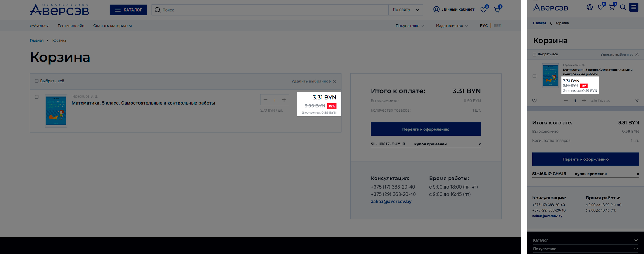644x254 pixels.
Task: Increase quantity with the desktop plus stepper
Action: pos(284,100)
